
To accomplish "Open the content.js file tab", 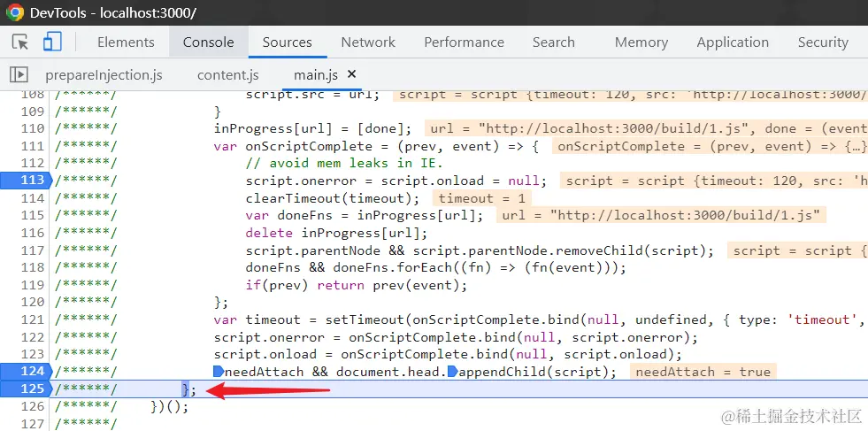I will pyautogui.click(x=228, y=75).
